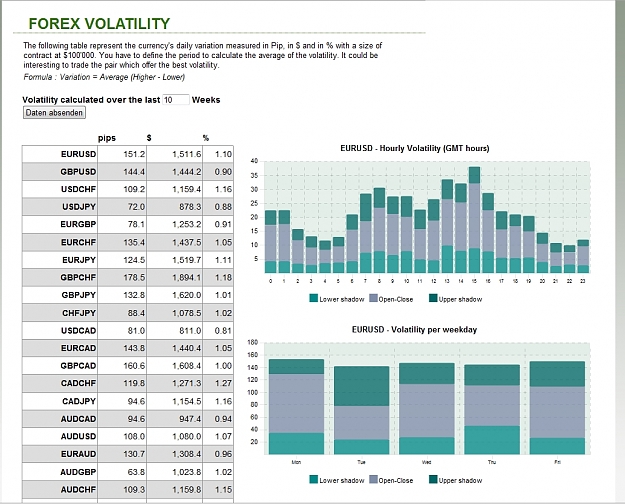
Task: Click the Formula variation text line
Action: coord(104,77)
